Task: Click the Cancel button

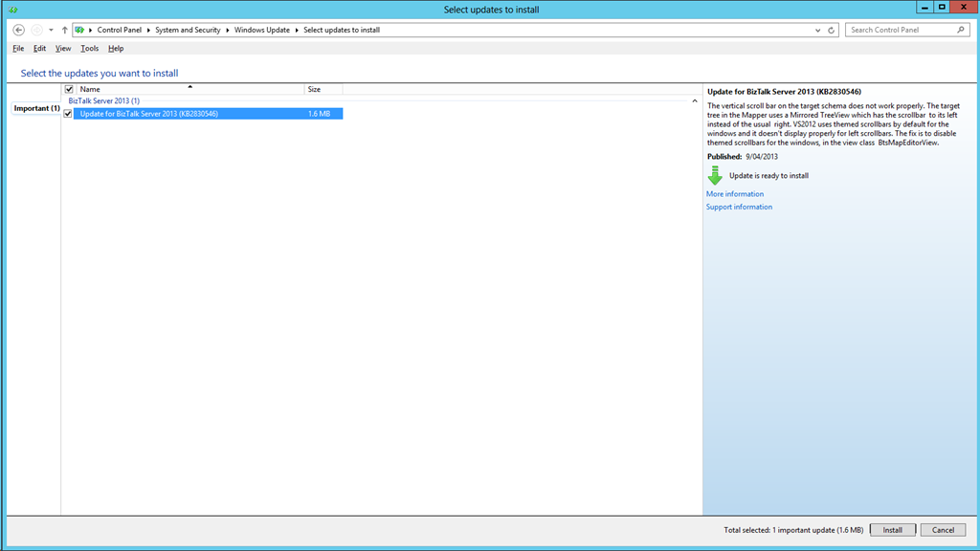Action: [943, 530]
